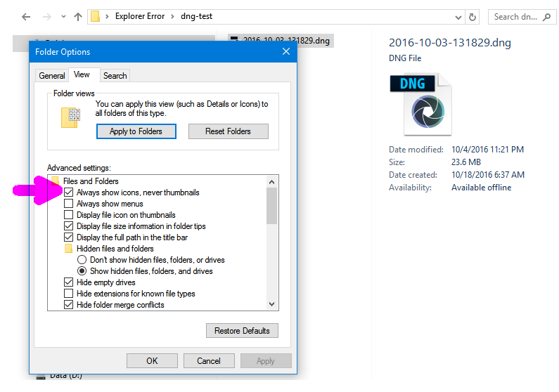
Task: Enable Hide extensions for known file types
Action: pos(68,294)
